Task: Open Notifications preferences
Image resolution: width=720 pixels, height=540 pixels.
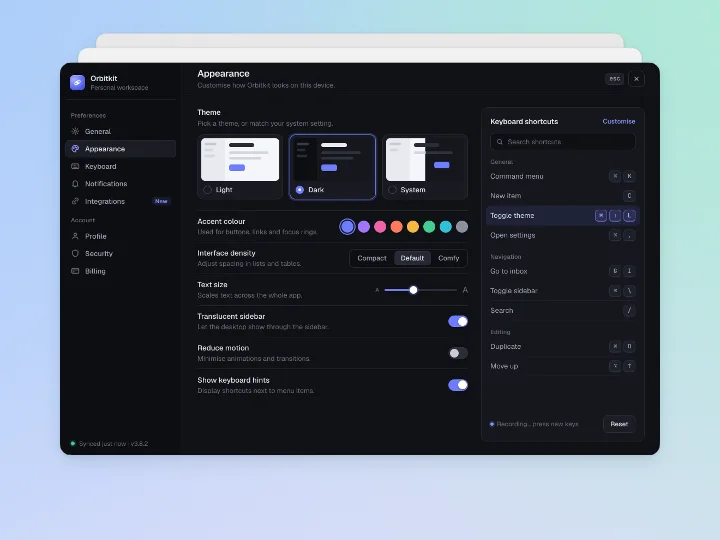Action: (121, 184)
